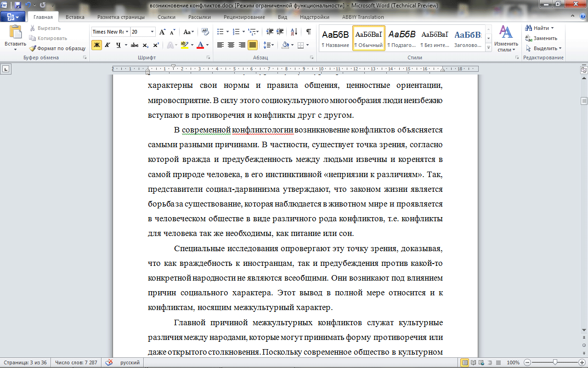Open the numbering list dropdown arrow
588x368 pixels.
tap(243, 32)
